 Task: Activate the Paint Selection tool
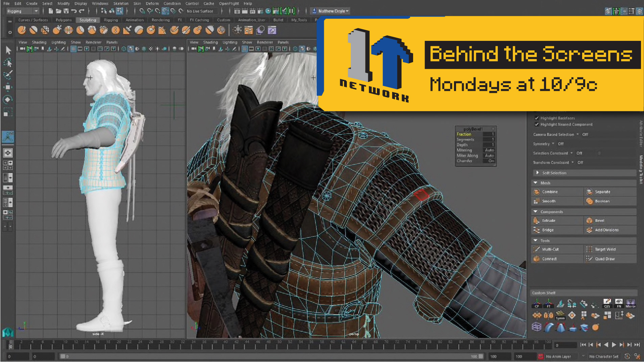coord(8,75)
